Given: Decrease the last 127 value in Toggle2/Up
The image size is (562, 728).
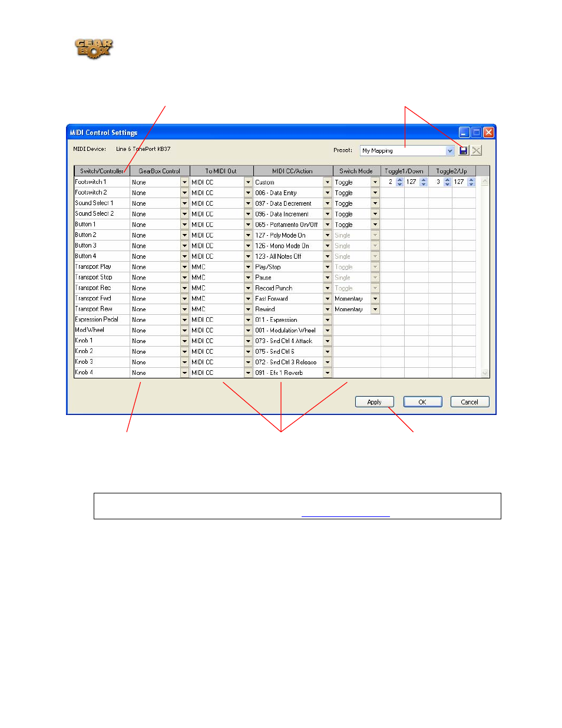Looking at the screenshot, I should [x=471, y=185].
